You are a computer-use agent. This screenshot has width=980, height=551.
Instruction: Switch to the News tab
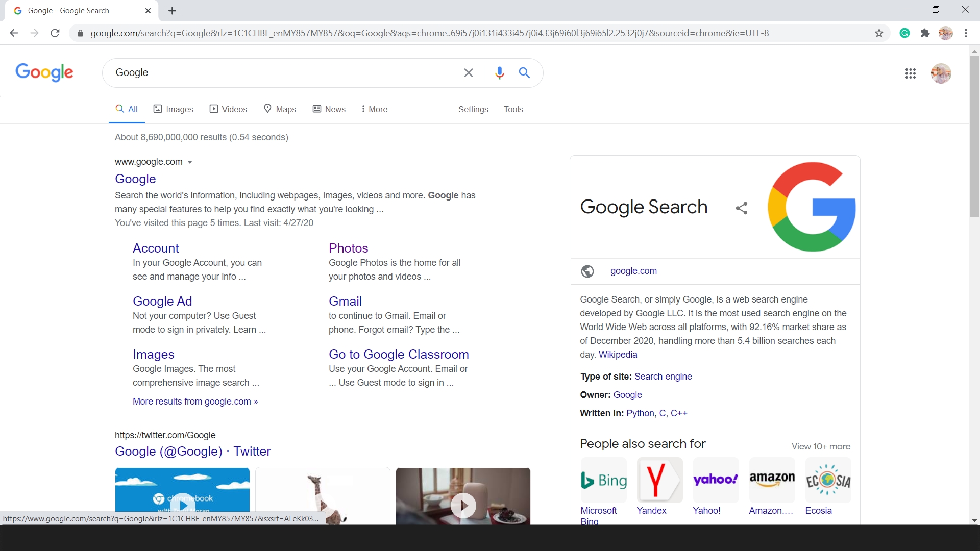[329, 109]
